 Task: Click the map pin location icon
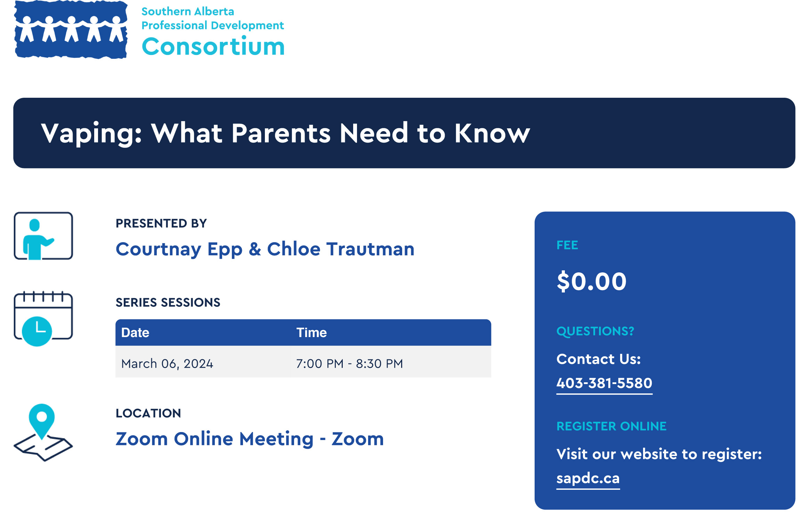click(43, 432)
